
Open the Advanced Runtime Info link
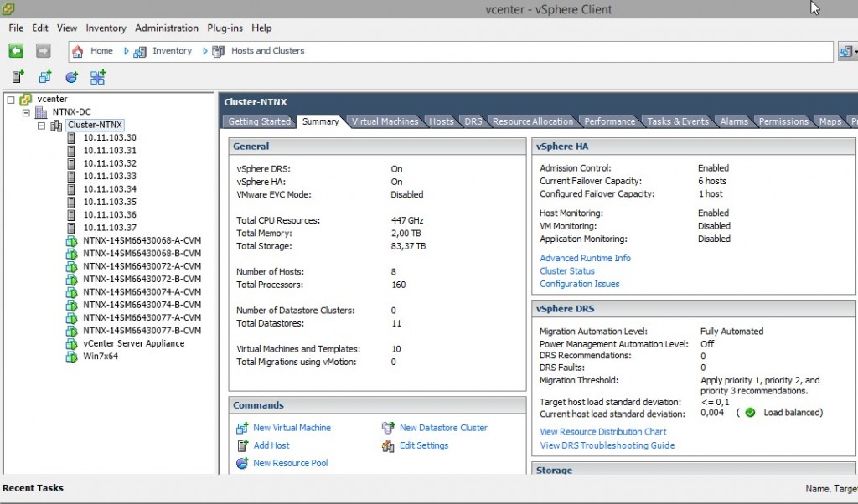585,258
